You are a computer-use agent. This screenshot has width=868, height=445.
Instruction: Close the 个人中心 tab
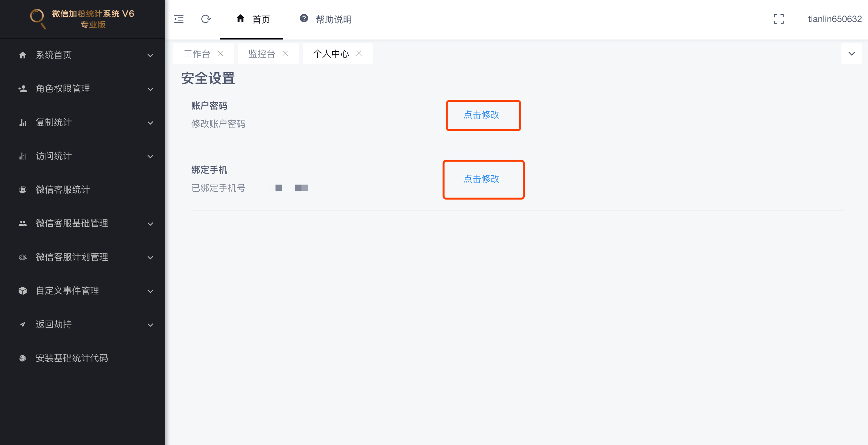359,53
